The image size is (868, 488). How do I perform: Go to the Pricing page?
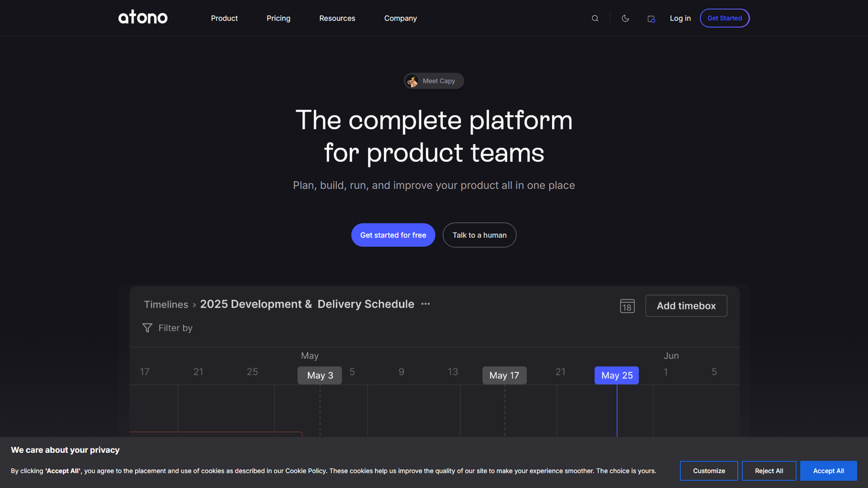[278, 18]
